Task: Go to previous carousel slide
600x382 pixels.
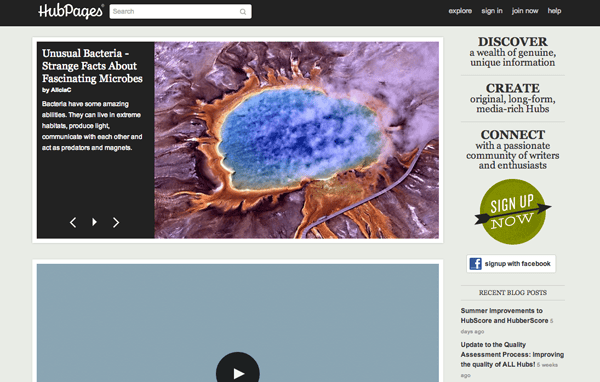Action: click(73, 222)
